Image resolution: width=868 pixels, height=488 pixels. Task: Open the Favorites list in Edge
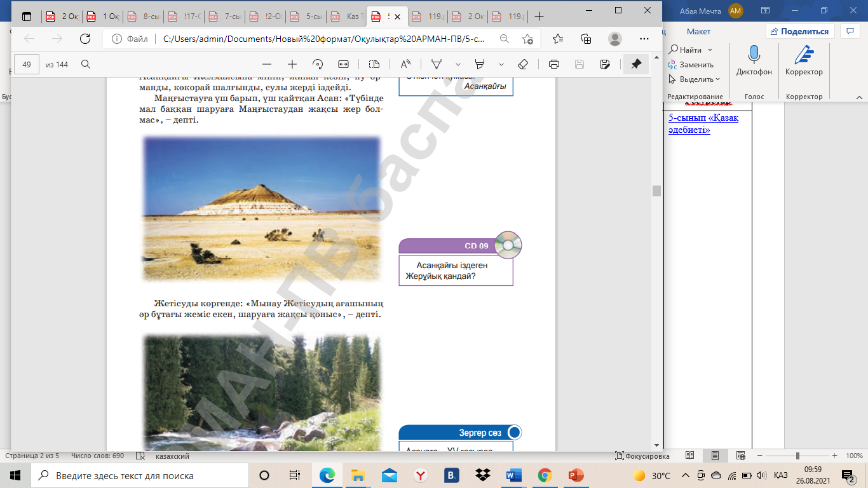coord(558,39)
